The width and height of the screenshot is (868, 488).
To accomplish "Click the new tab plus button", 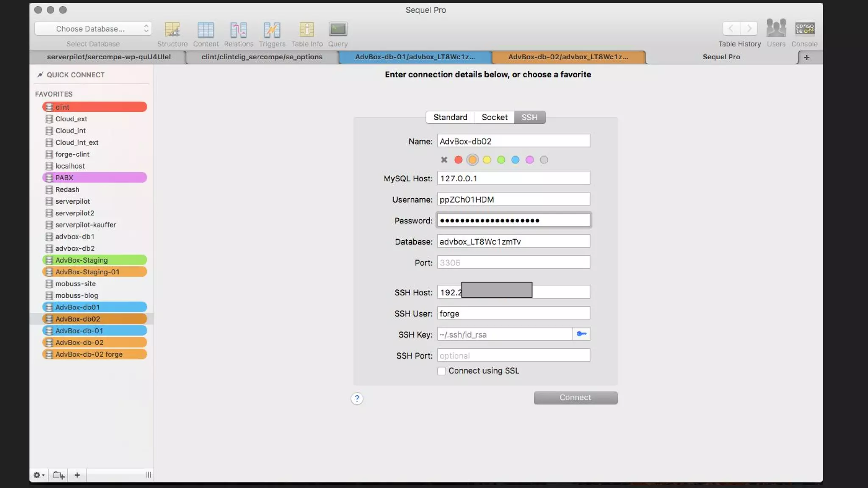I will tap(807, 57).
